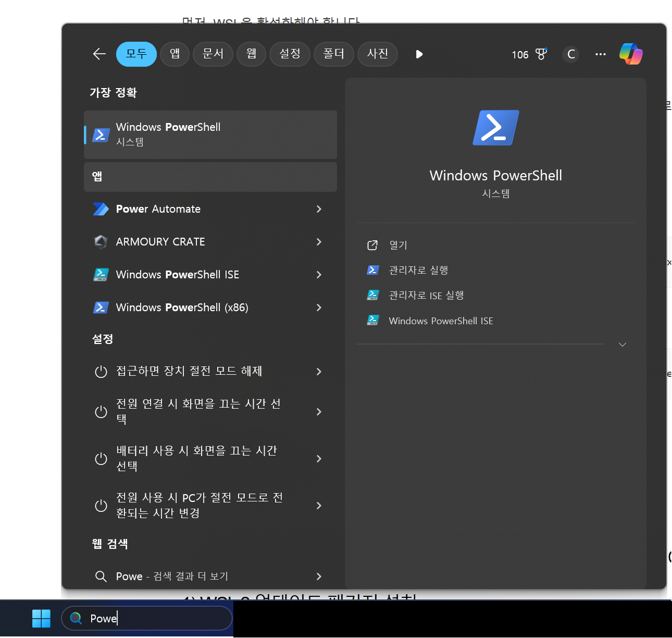
Task: Switch to the 웹 filter tab
Action: pyautogui.click(x=252, y=54)
